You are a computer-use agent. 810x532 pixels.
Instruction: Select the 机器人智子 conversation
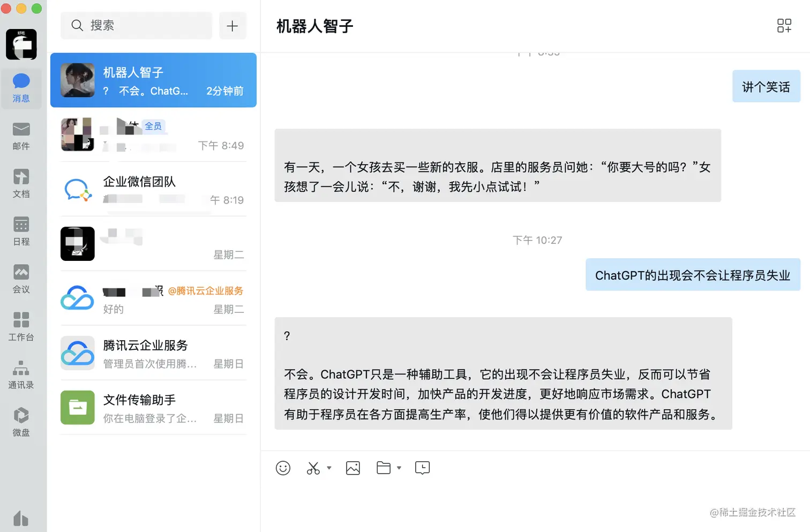coord(153,80)
